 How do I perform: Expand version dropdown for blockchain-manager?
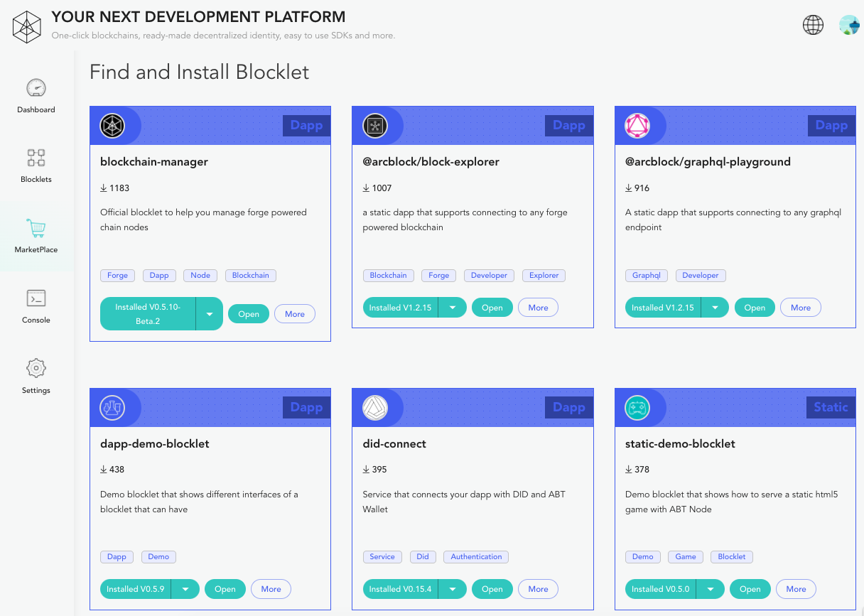pos(210,314)
